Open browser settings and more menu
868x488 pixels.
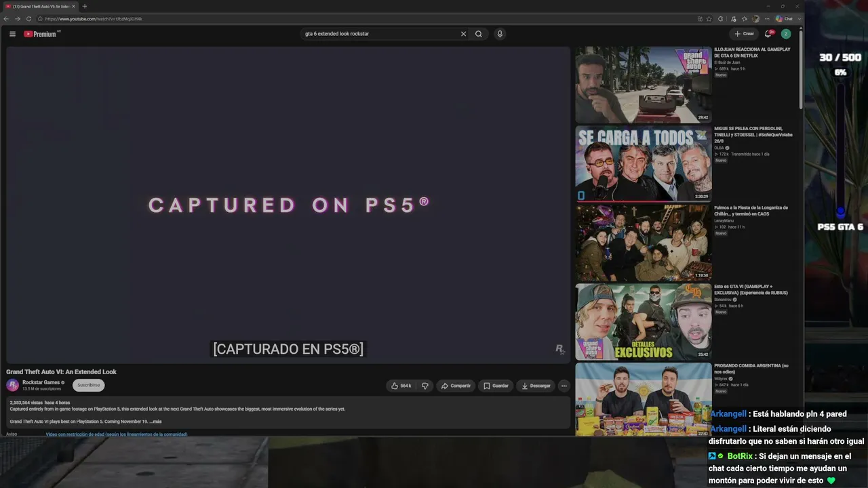click(x=767, y=19)
